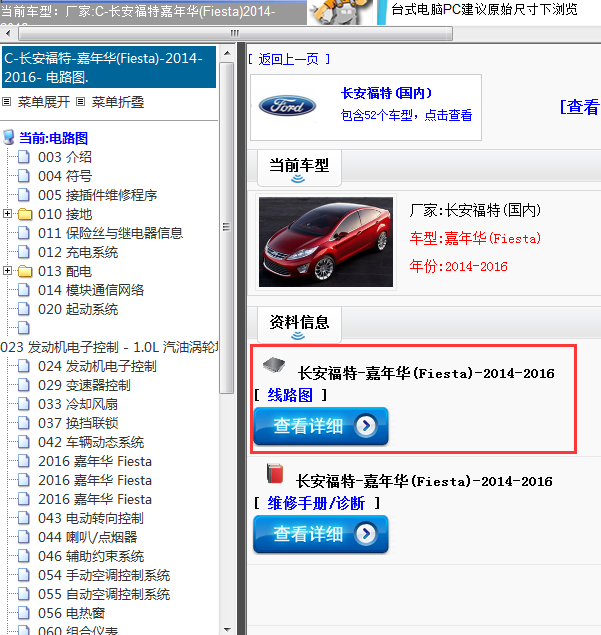Click document icon beside 044 喇叭/点烟器
This screenshot has height=635, width=601.
pyautogui.click(x=23, y=537)
